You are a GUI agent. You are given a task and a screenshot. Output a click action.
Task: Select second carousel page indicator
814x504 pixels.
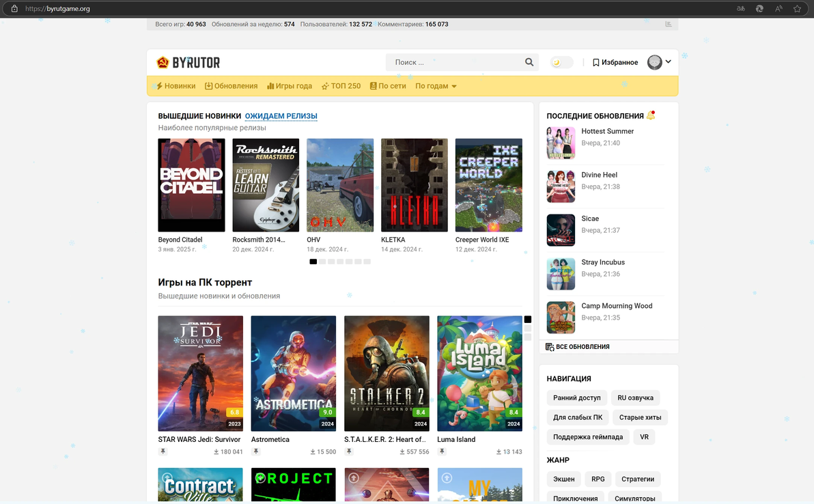point(322,262)
